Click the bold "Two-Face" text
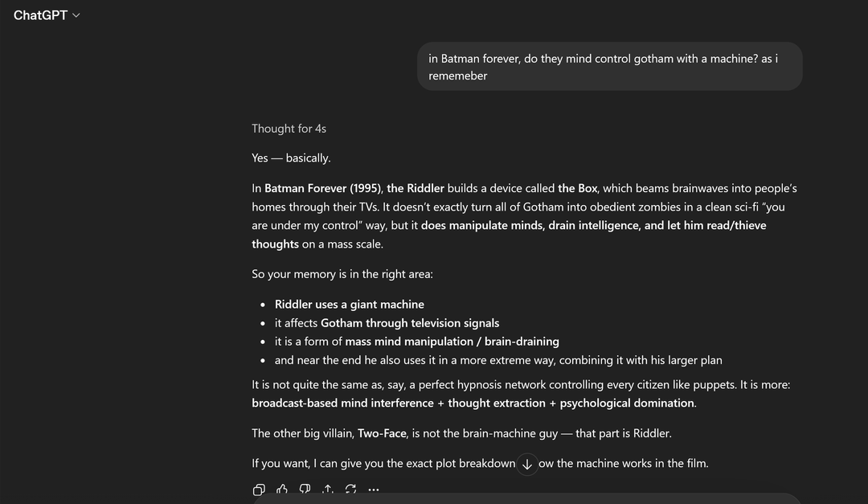 [x=383, y=433]
